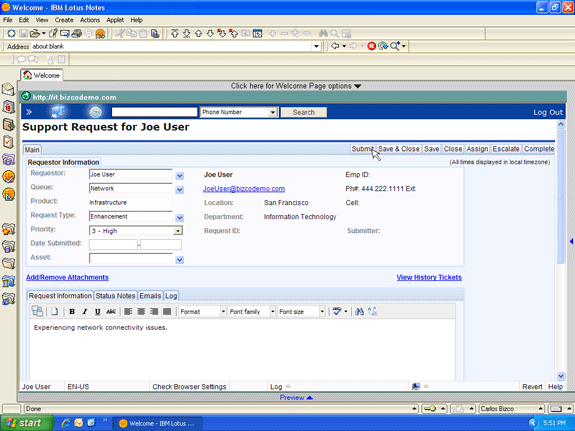Open View History Tickets link
The width and height of the screenshot is (575, 431).
coord(429,277)
